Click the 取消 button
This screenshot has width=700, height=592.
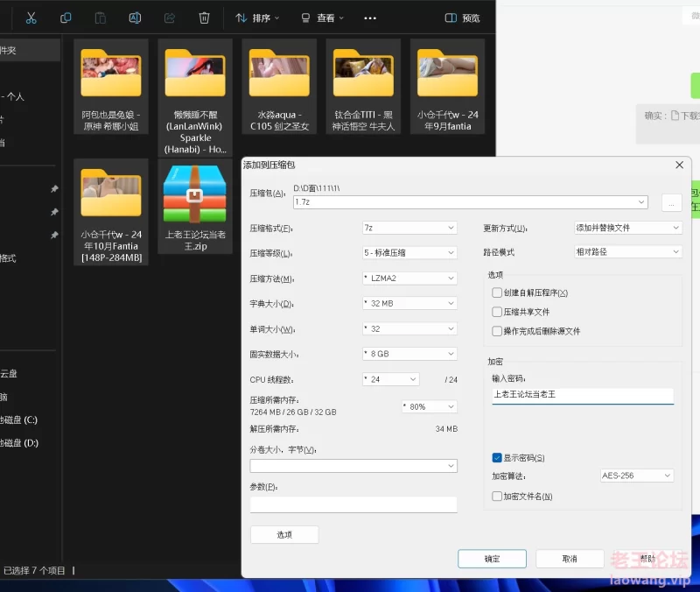click(x=570, y=559)
